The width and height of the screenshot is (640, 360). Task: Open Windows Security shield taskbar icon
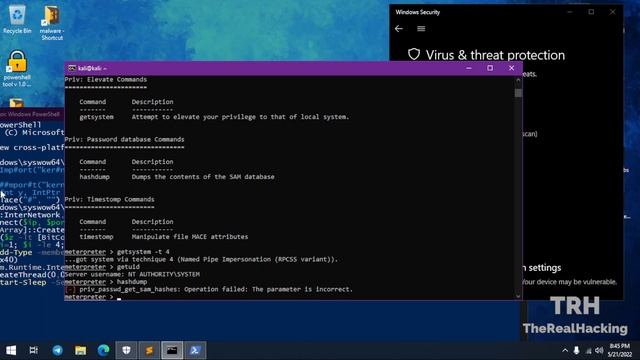click(x=127, y=350)
